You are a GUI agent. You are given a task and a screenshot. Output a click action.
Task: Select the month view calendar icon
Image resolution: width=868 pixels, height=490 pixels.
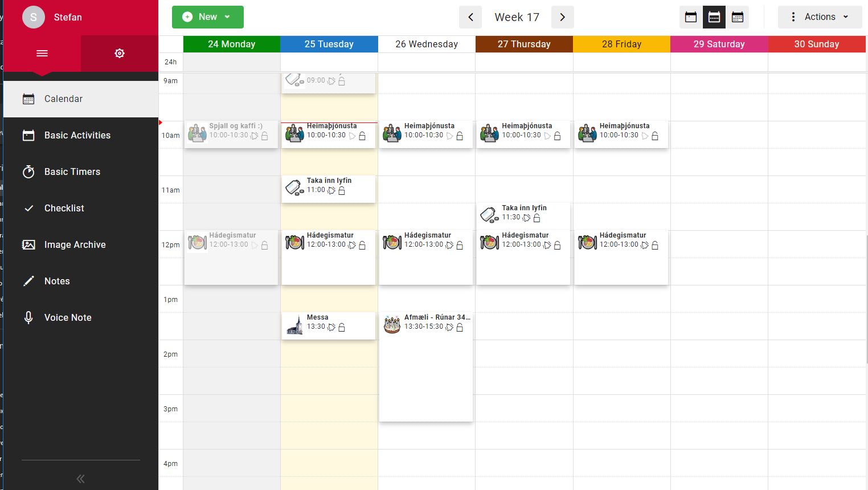pyautogui.click(x=738, y=17)
